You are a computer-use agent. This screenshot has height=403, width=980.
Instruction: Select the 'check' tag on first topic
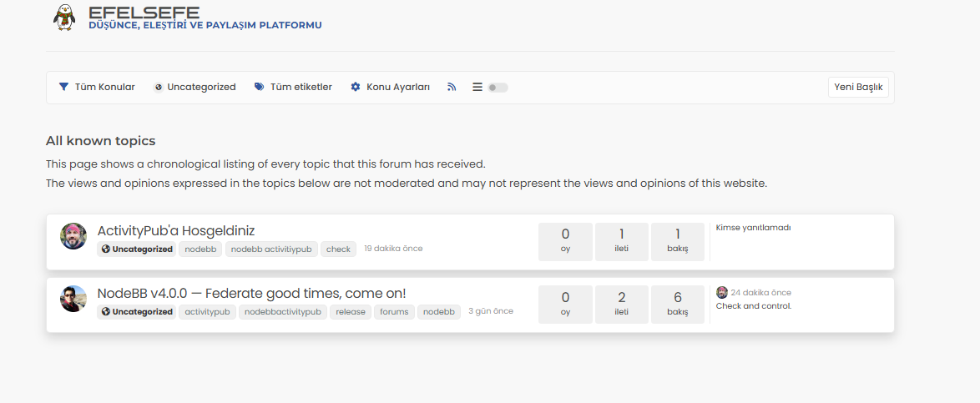point(338,249)
